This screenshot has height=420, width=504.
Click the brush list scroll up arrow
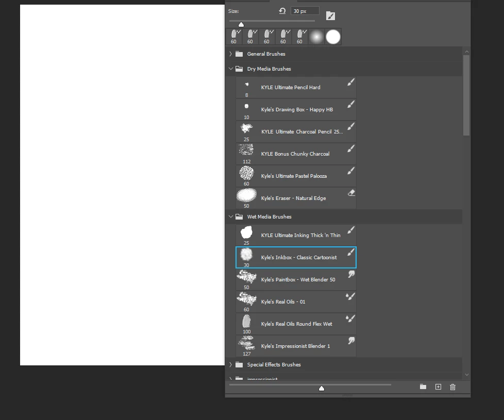click(467, 52)
